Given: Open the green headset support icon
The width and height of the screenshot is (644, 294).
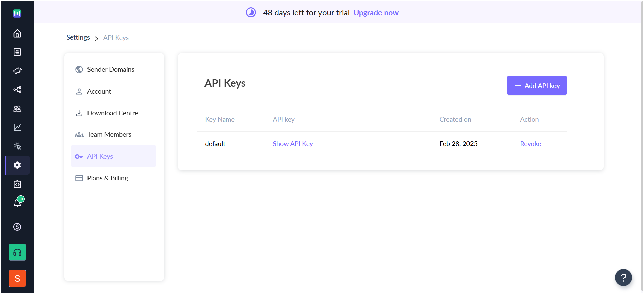Looking at the screenshot, I should point(17,252).
